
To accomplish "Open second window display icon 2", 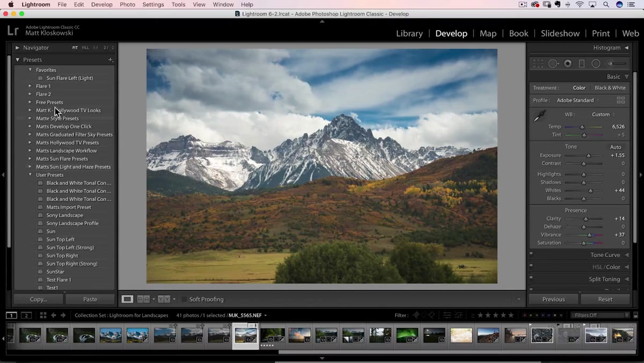I will (x=26, y=315).
